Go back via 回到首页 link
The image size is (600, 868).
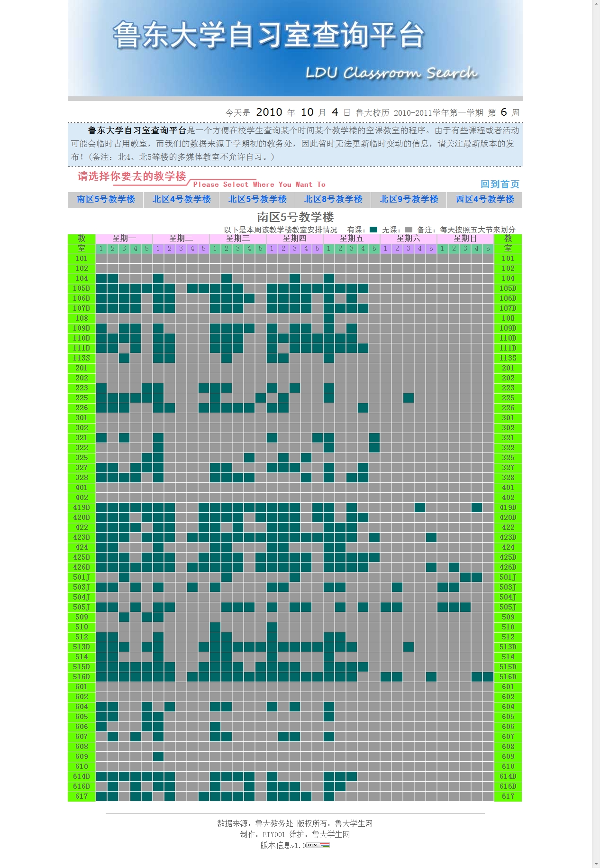(x=500, y=184)
